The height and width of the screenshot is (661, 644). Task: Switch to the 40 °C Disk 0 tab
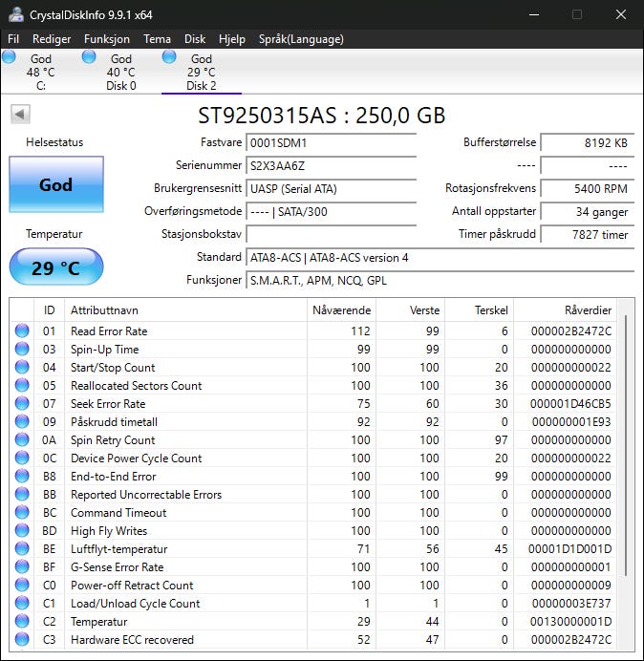pyautogui.click(x=121, y=72)
